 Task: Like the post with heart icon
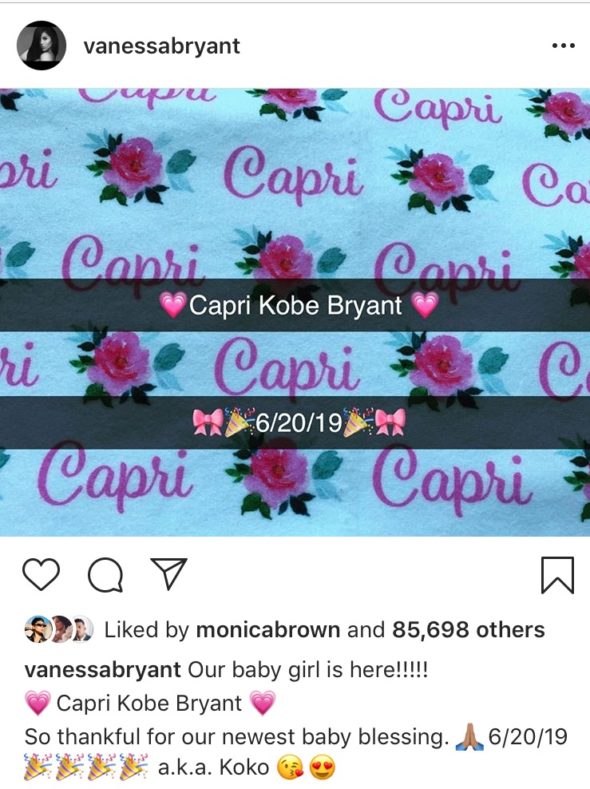click(x=41, y=575)
